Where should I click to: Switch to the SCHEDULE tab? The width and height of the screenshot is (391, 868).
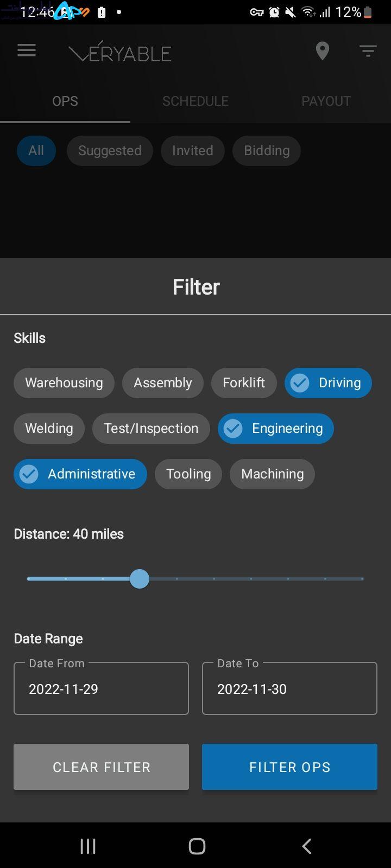195,101
